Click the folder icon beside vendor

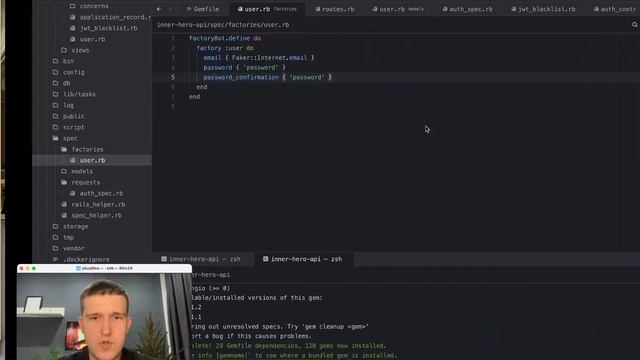[56, 249]
